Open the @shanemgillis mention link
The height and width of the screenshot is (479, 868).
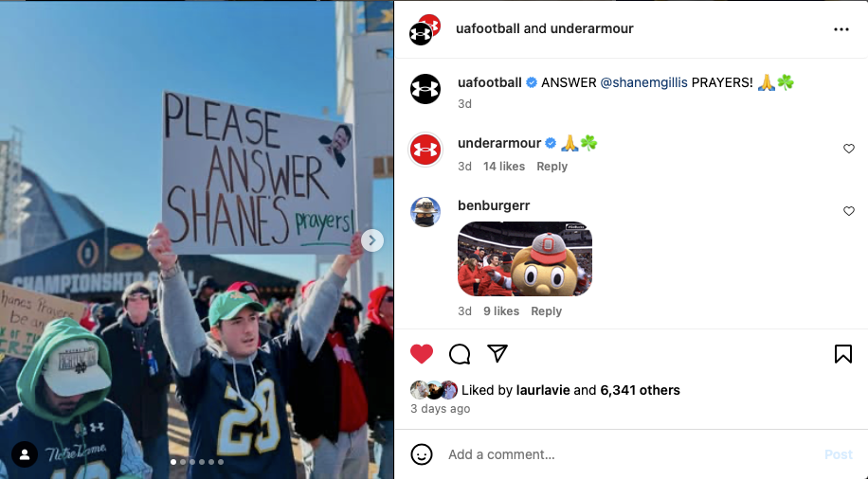643,82
